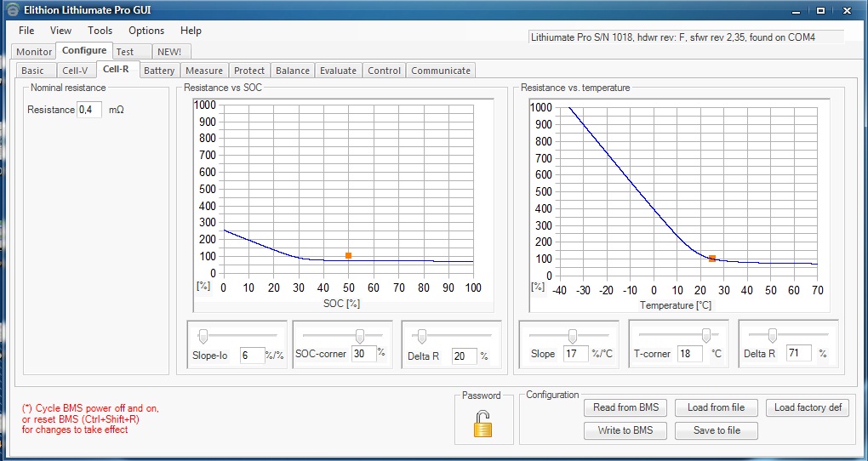Click the Elithion app icon in title bar
Image resolution: width=868 pixels, height=461 pixels.
click(x=13, y=10)
